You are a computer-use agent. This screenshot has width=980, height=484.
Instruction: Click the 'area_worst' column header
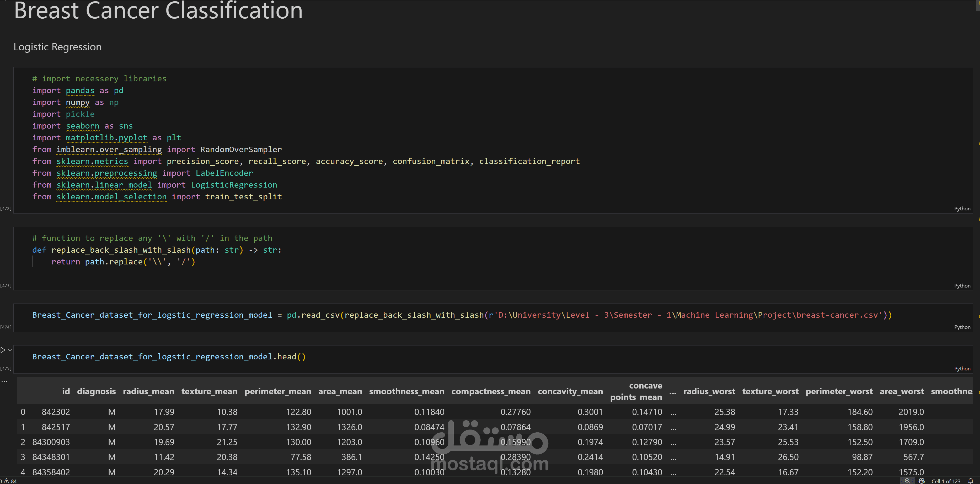pos(901,391)
